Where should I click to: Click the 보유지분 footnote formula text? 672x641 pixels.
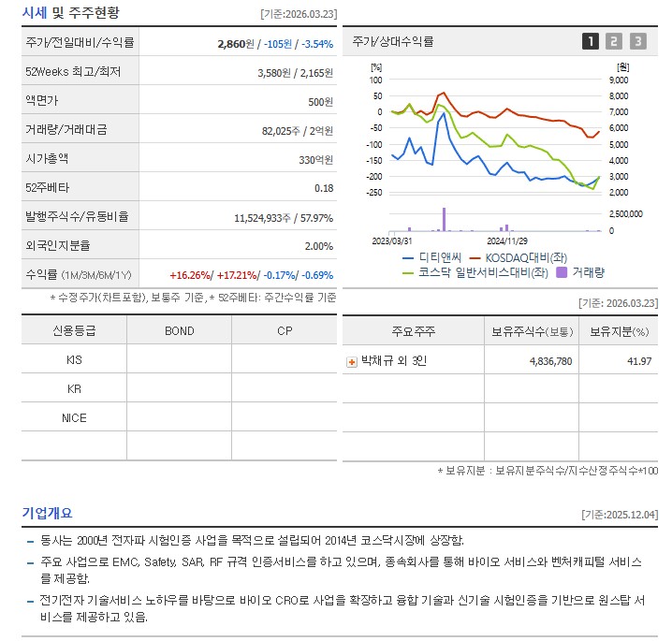click(x=548, y=471)
